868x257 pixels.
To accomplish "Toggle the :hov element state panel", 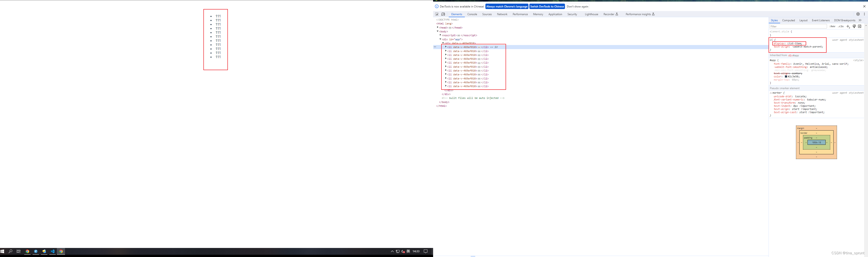I will [832, 26].
